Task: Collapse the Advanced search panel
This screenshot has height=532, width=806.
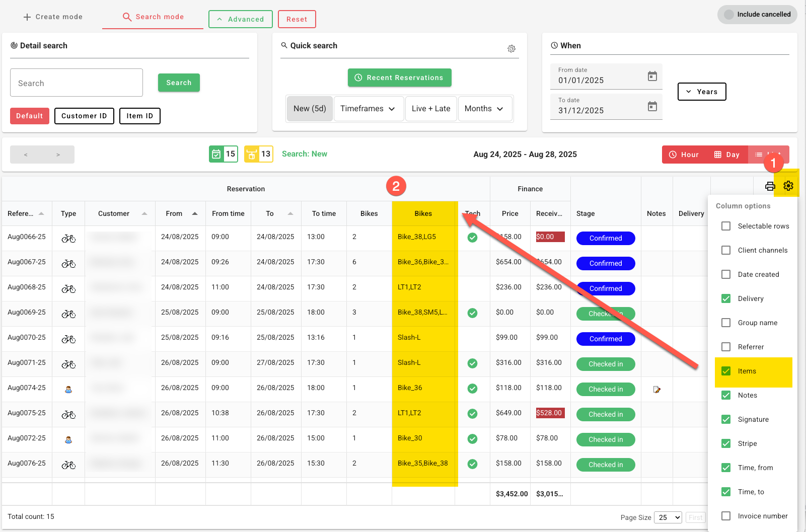Action: [241, 19]
